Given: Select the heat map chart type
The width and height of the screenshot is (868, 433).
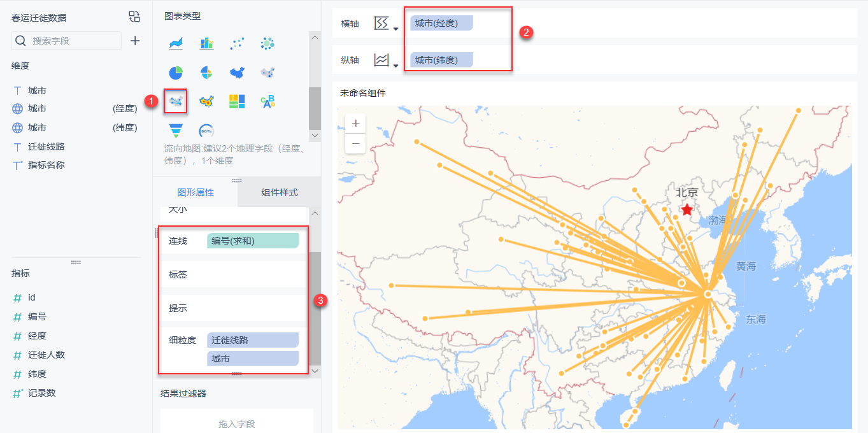Looking at the screenshot, I should pyautogui.click(x=206, y=101).
